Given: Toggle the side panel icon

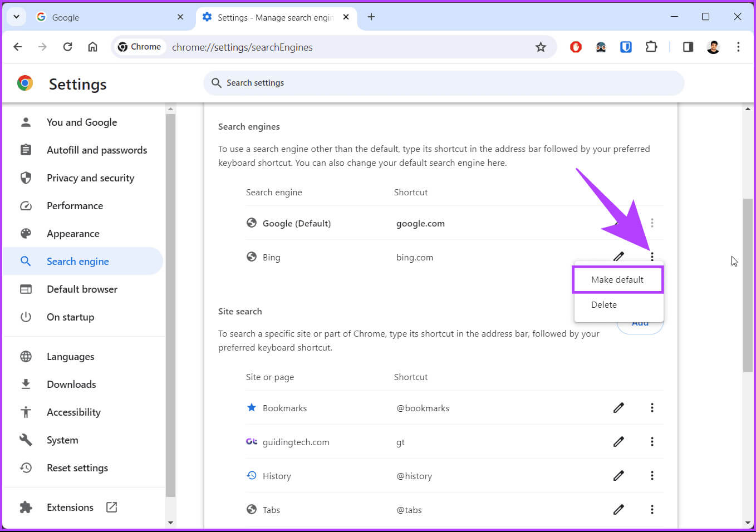Looking at the screenshot, I should [x=688, y=47].
